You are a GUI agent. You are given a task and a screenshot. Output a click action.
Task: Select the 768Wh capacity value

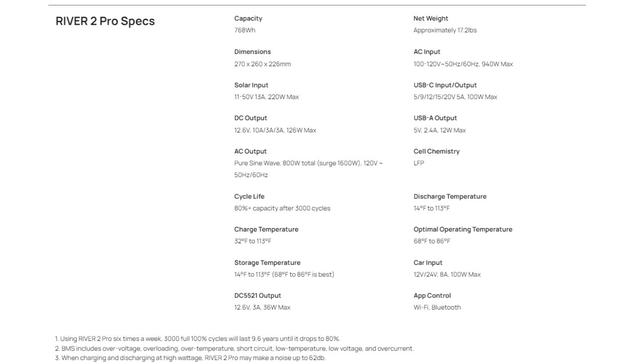245,30
